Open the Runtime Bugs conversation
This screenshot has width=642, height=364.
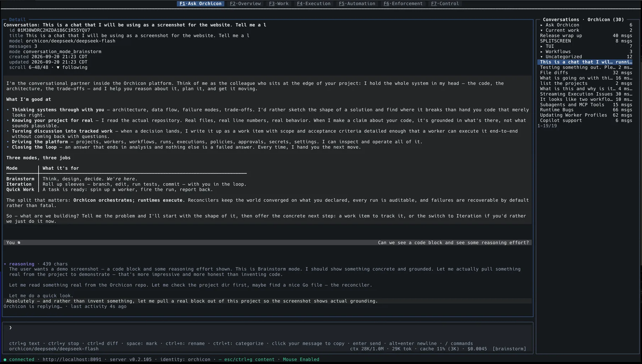pyautogui.click(x=586, y=110)
